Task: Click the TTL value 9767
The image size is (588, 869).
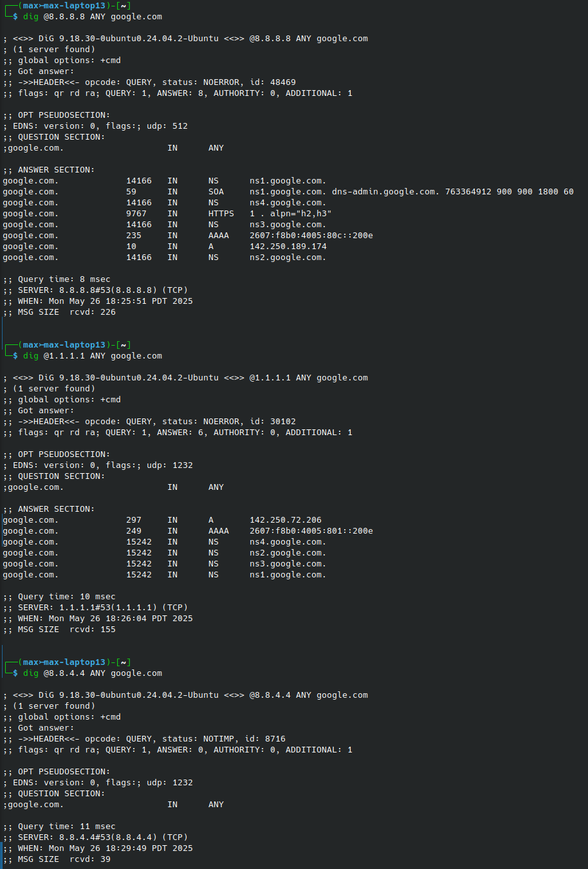Action: click(x=136, y=214)
